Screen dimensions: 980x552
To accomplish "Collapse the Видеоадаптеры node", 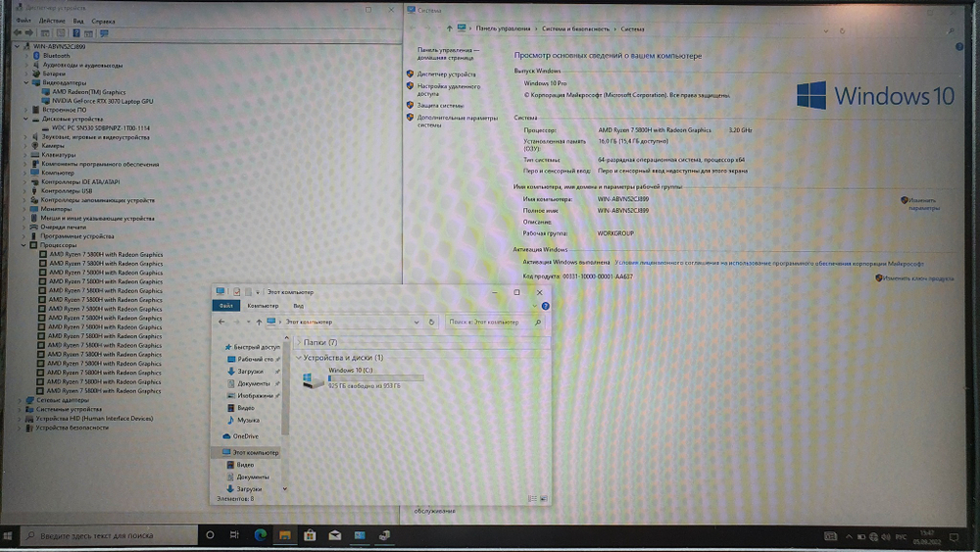I will pos(25,82).
